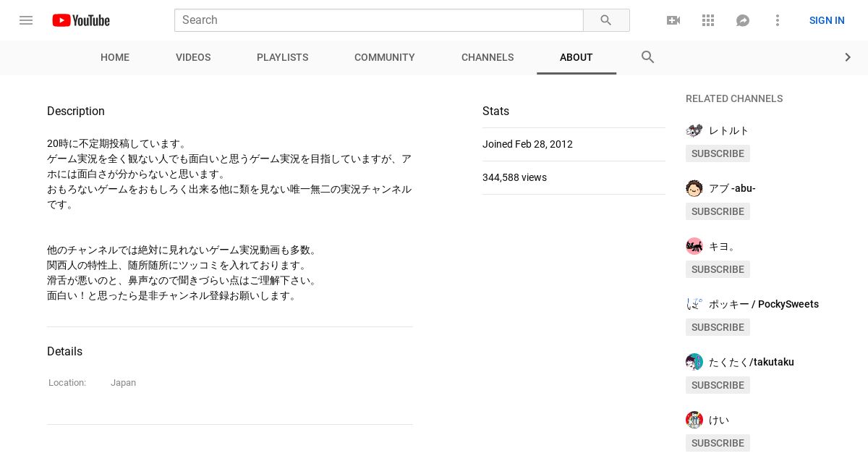Viewport: 868px width, 456px height.
Task: Open the create video camera icon
Action: click(673, 20)
